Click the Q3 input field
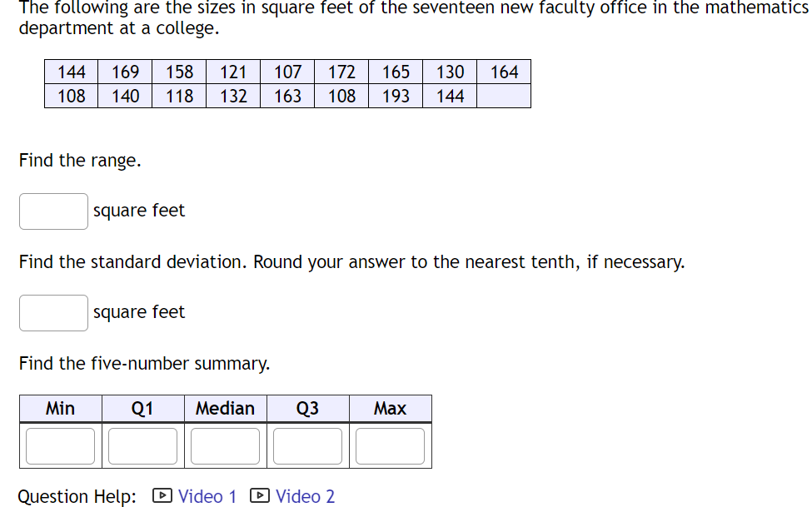 coord(306,445)
